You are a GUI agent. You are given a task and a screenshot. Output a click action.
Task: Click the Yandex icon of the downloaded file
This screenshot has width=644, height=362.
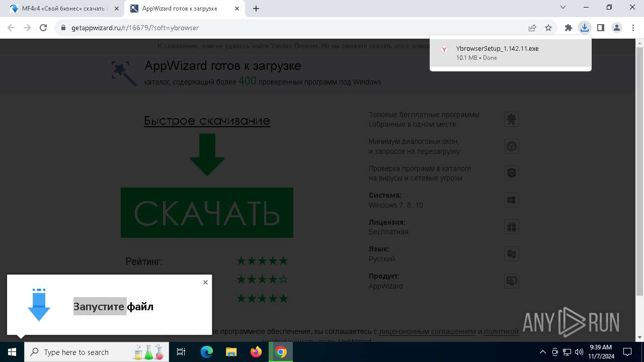tap(444, 49)
